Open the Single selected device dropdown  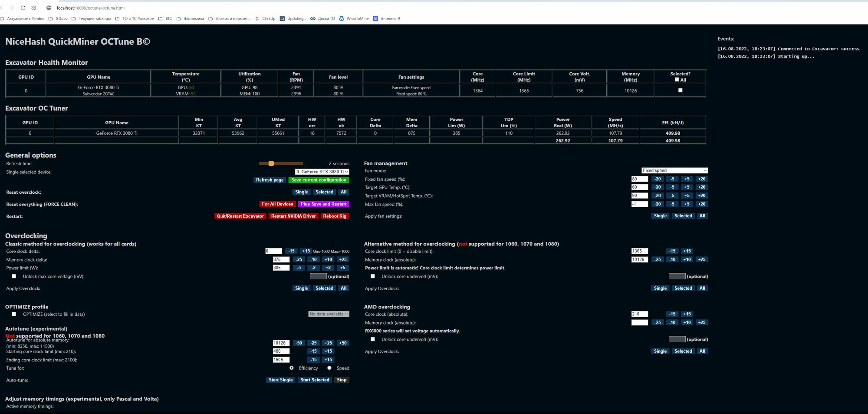322,172
